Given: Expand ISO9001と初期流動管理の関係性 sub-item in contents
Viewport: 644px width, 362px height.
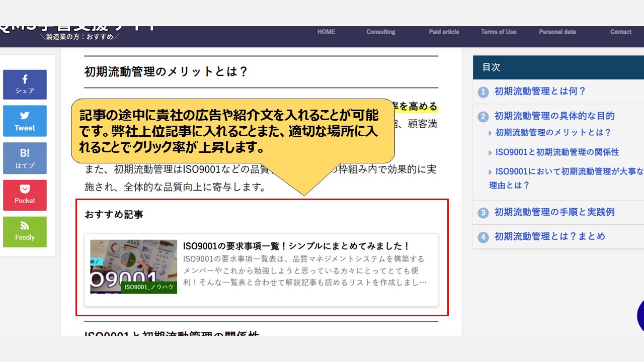Looking at the screenshot, I should point(557,152).
